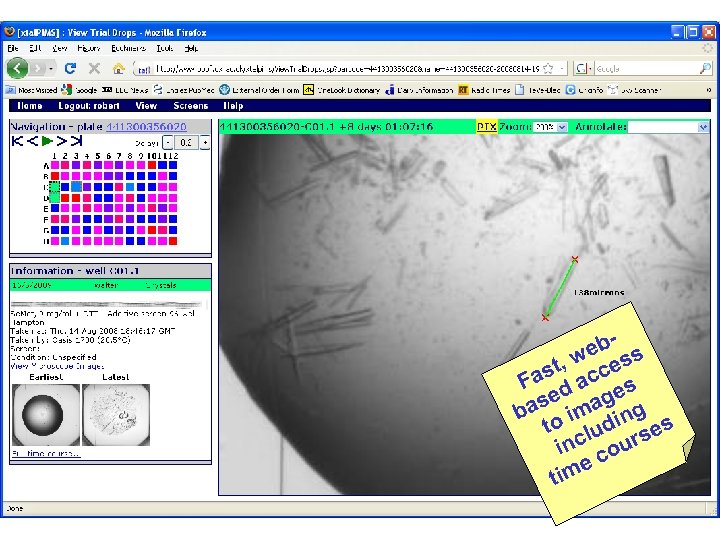Click Logout: robert link

coord(89,106)
